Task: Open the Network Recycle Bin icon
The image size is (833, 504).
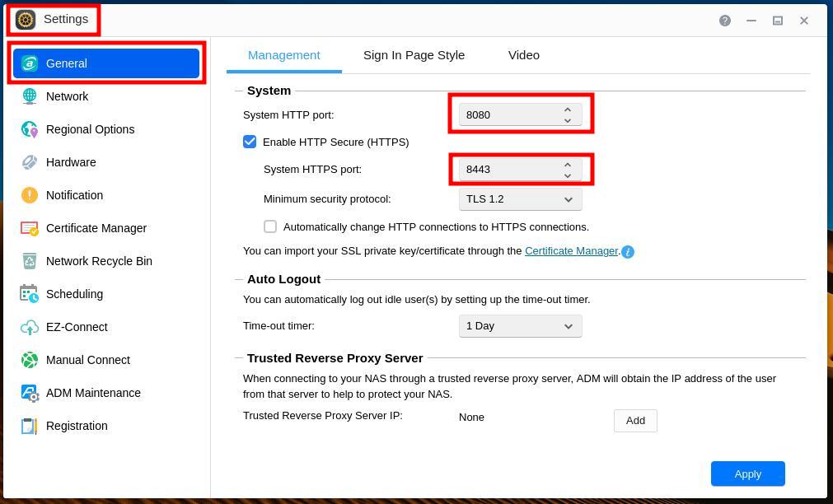Action: (x=30, y=261)
